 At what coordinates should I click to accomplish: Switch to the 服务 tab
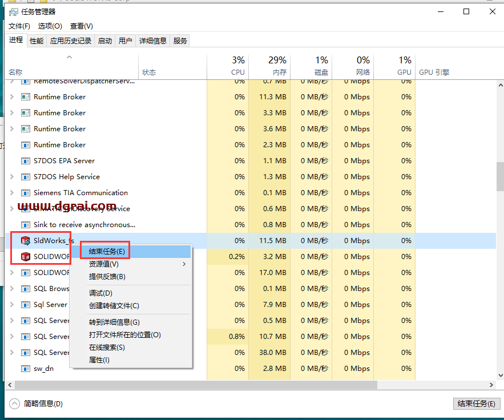click(180, 41)
